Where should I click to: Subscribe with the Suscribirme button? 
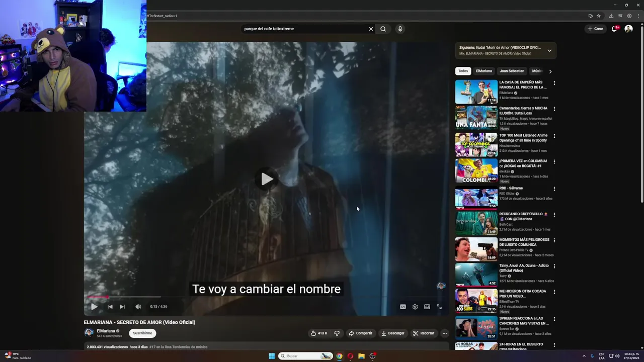[142, 333]
